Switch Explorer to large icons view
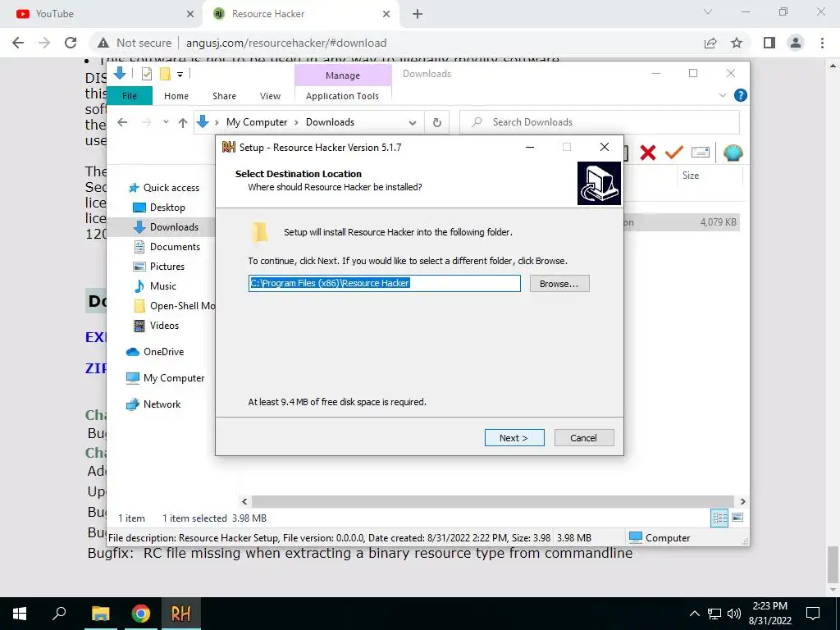The width and height of the screenshot is (840, 630). tap(737, 518)
